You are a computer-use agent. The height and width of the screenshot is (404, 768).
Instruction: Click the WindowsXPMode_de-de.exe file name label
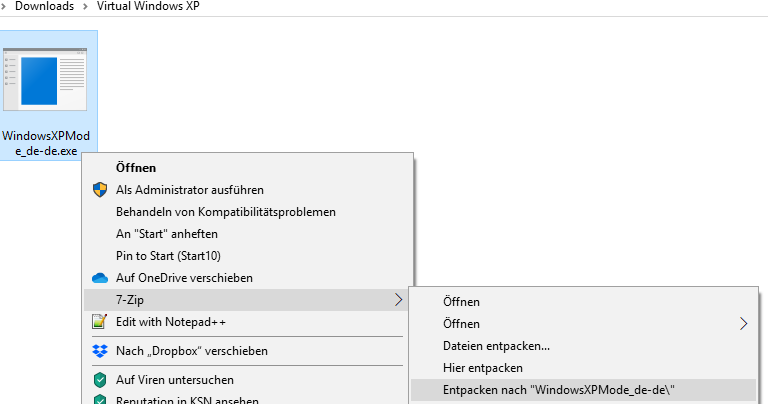[x=46, y=143]
